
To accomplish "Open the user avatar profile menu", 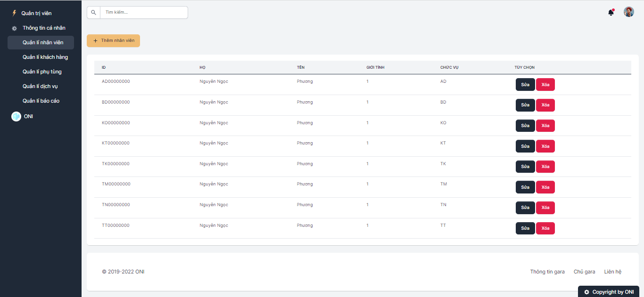I will tap(629, 12).
